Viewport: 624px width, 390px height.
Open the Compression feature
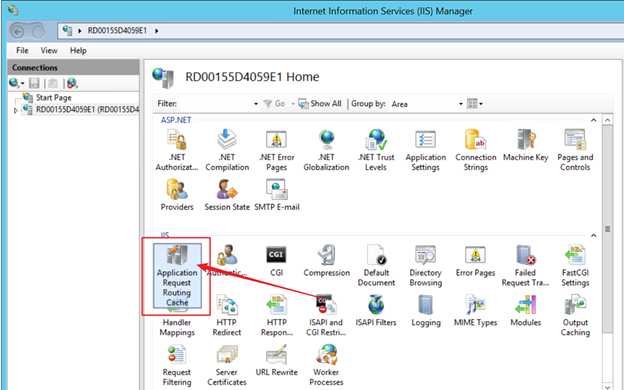pyautogui.click(x=326, y=261)
